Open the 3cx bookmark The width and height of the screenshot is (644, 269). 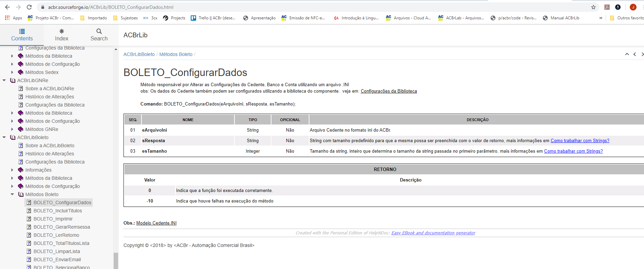(150, 18)
